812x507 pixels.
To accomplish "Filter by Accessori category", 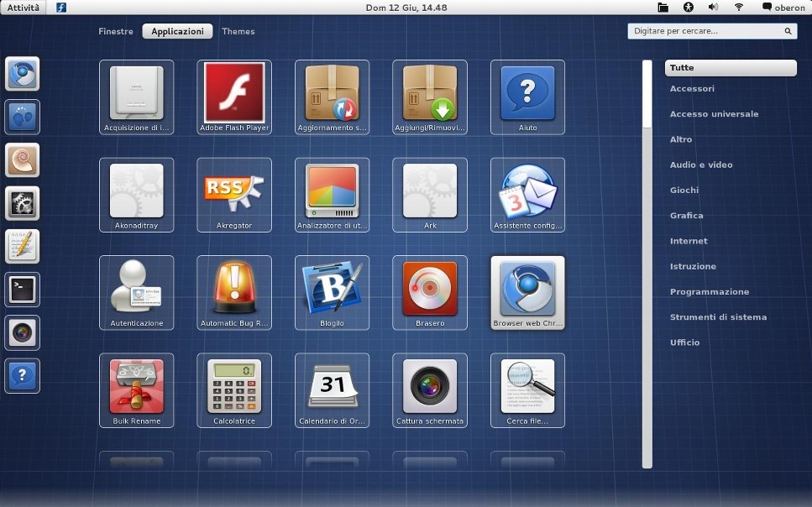I will 692,88.
